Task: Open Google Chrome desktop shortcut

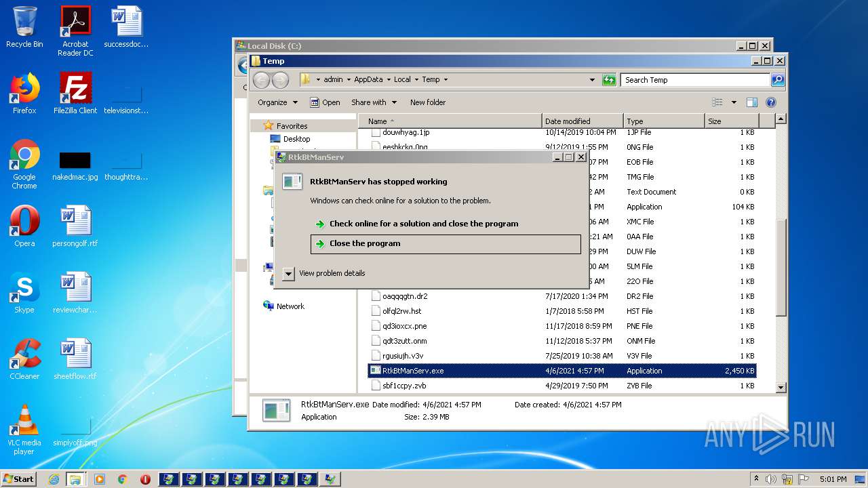Action: (24, 164)
